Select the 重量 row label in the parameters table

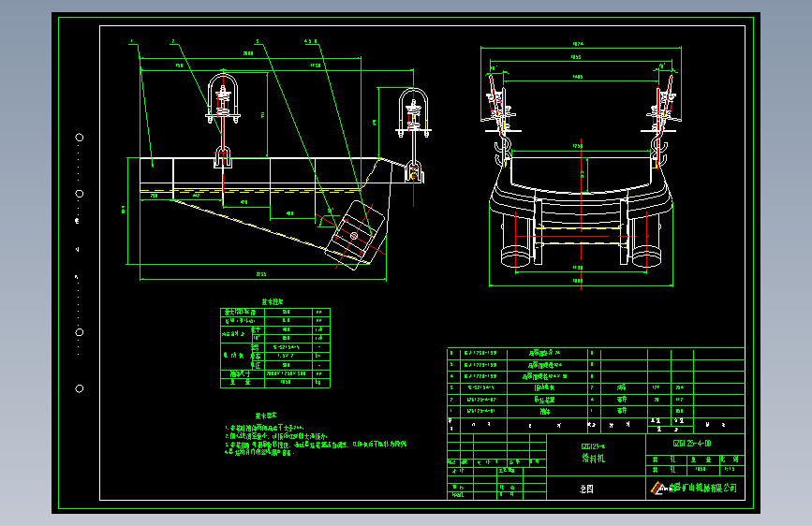tap(241, 383)
